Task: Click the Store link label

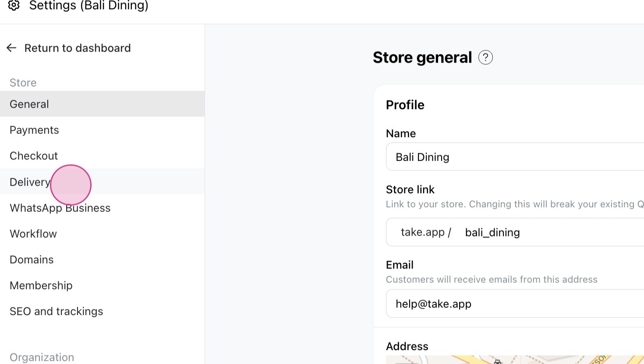Action: 410,189
